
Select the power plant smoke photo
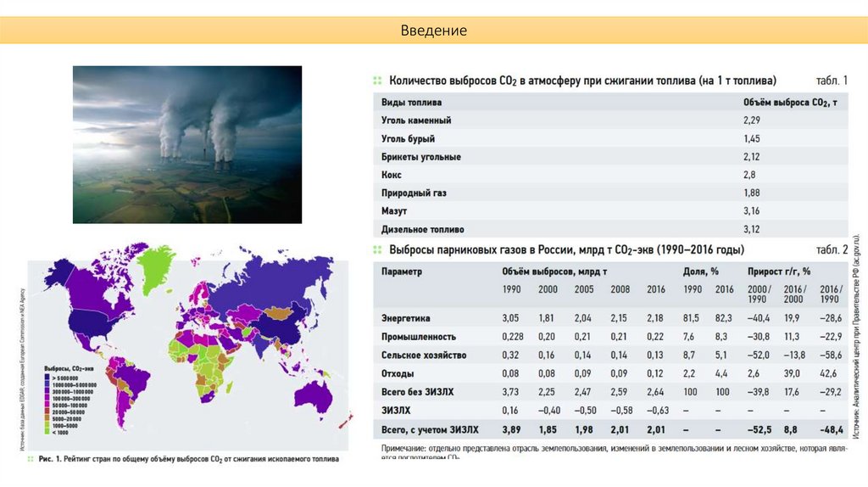coord(186,144)
